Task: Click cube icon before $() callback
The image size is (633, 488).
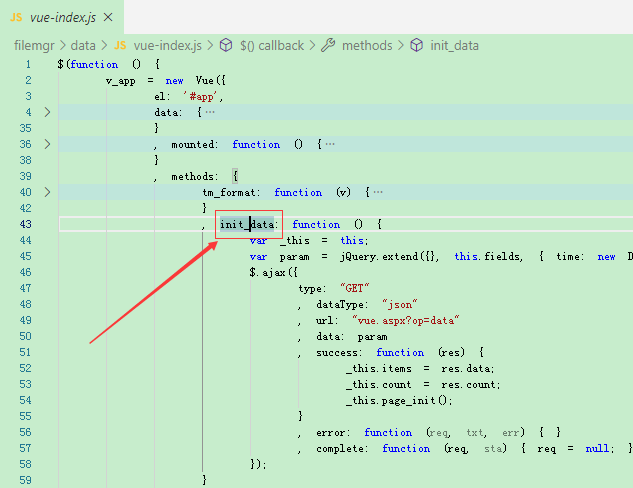Action: 226,45
